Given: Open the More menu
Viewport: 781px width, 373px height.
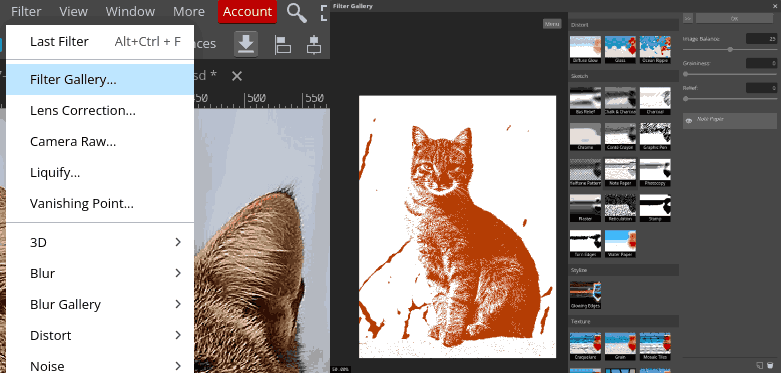Looking at the screenshot, I should tap(189, 11).
